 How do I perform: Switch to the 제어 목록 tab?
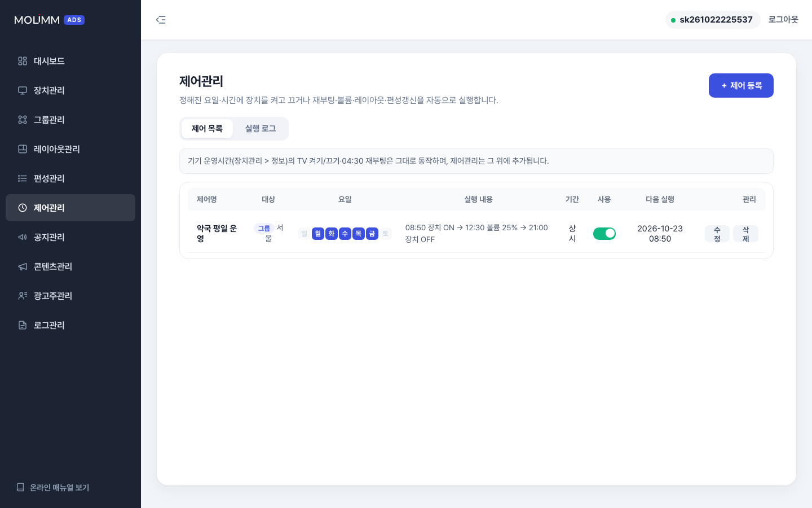point(207,129)
